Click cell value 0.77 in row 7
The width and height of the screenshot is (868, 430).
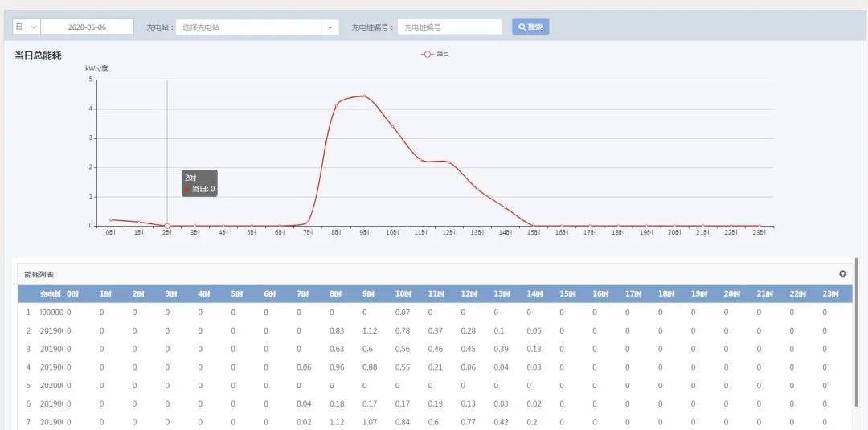click(x=469, y=422)
